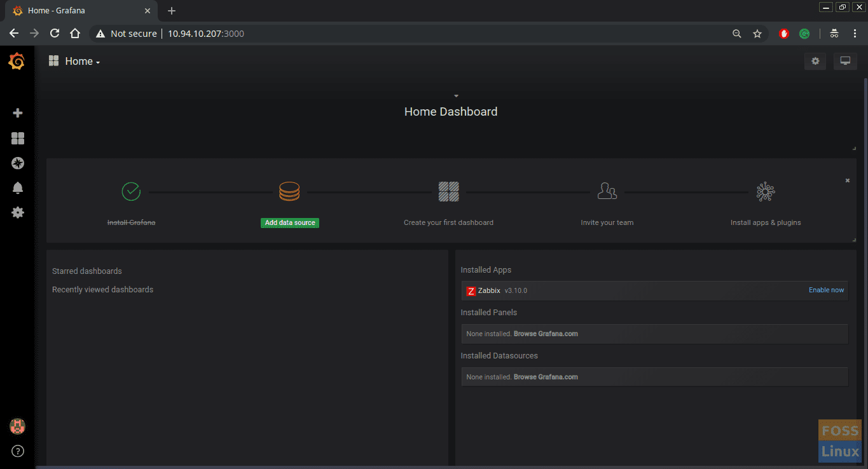
Task: Open the Configuration gear in the sidebar
Action: 18,212
